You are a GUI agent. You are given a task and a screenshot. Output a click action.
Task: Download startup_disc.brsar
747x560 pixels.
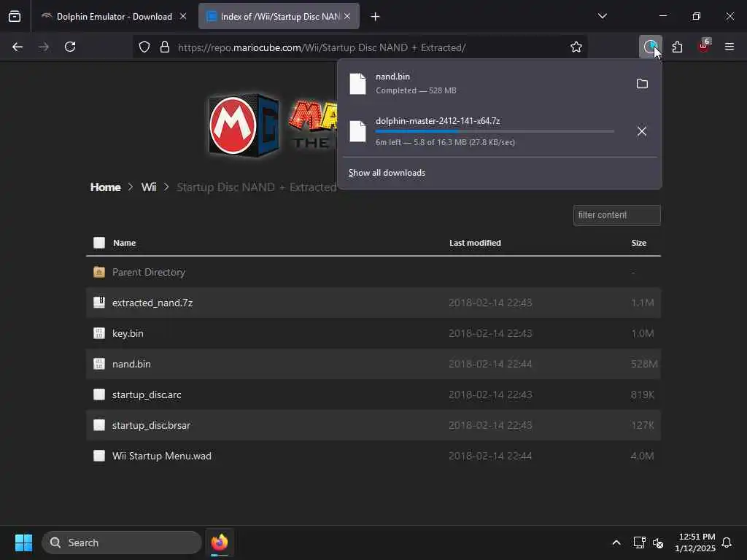(151, 425)
